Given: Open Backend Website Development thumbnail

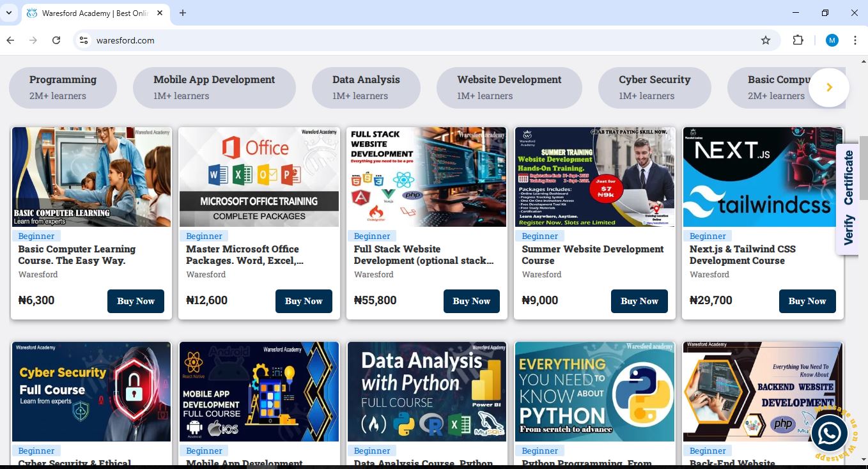Looking at the screenshot, I should coord(763,392).
